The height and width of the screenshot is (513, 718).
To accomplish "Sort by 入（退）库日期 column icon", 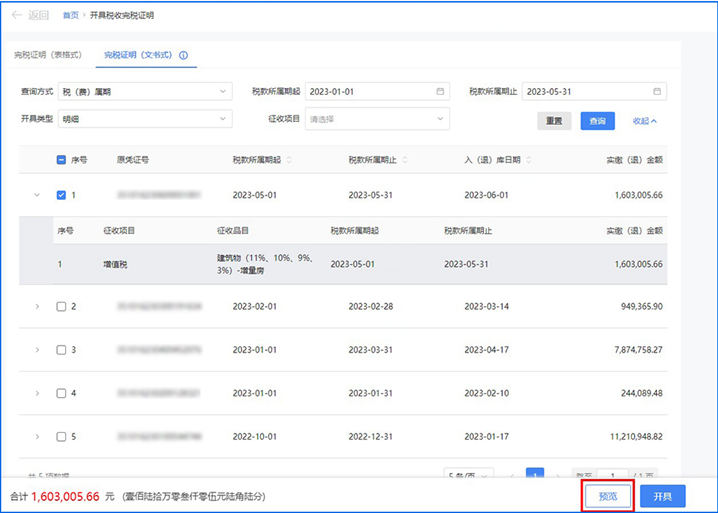I will 529,160.
